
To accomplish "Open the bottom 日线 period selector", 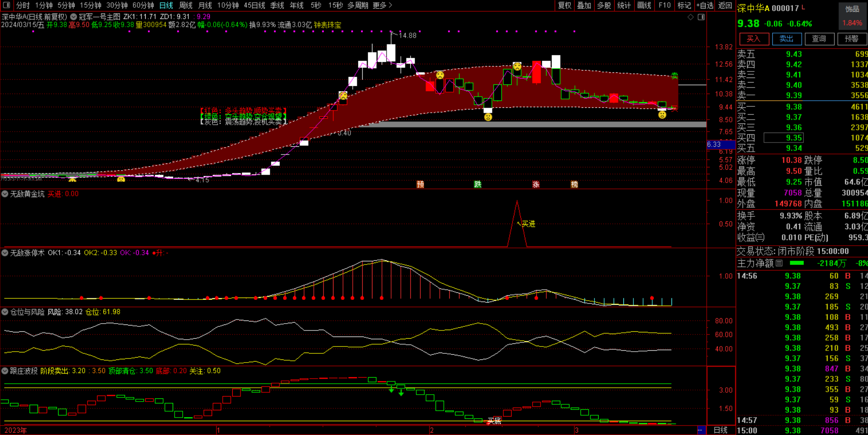I will click(721, 430).
